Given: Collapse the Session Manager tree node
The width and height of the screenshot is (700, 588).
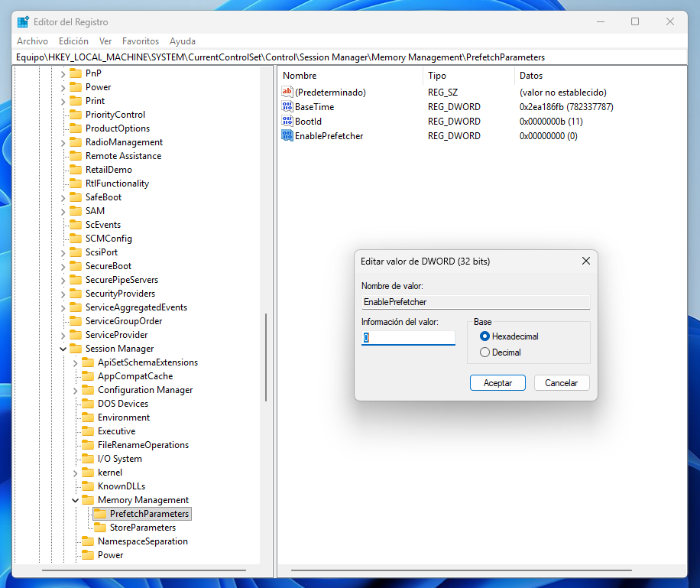Looking at the screenshot, I should (x=63, y=349).
